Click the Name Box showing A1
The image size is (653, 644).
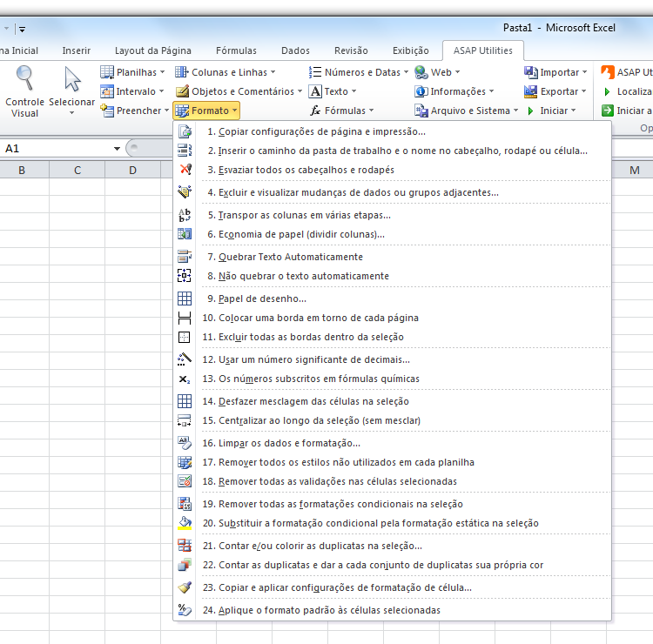click(x=57, y=149)
